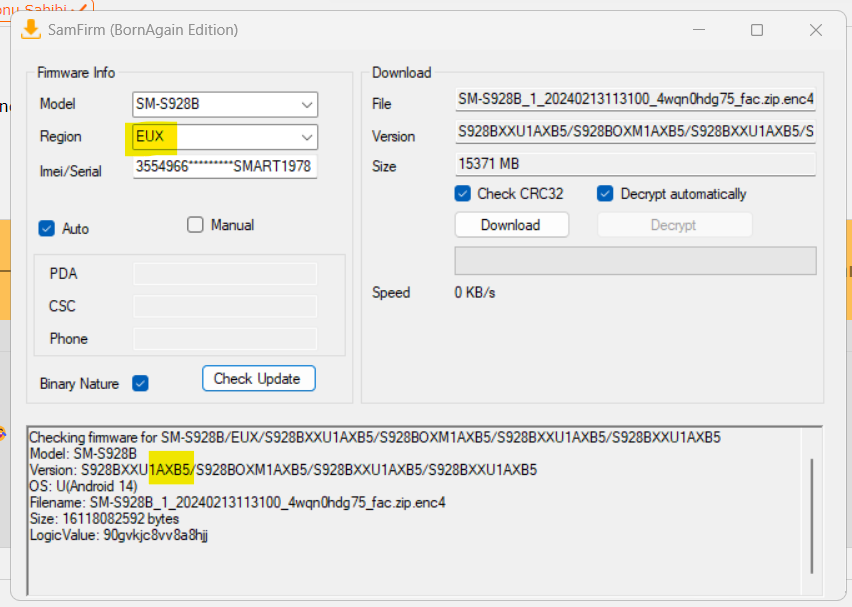Viewport: 852px width, 607px height.
Task: Open the Model dropdown arrow
Action: point(306,104)
